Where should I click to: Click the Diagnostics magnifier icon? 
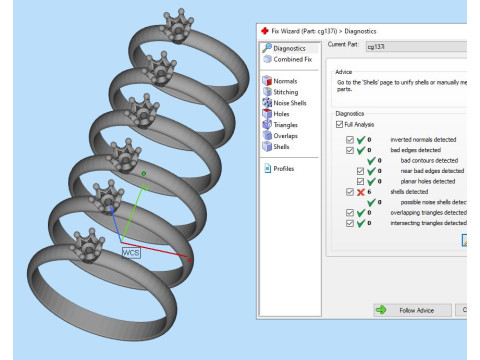(x=267, y=48)
